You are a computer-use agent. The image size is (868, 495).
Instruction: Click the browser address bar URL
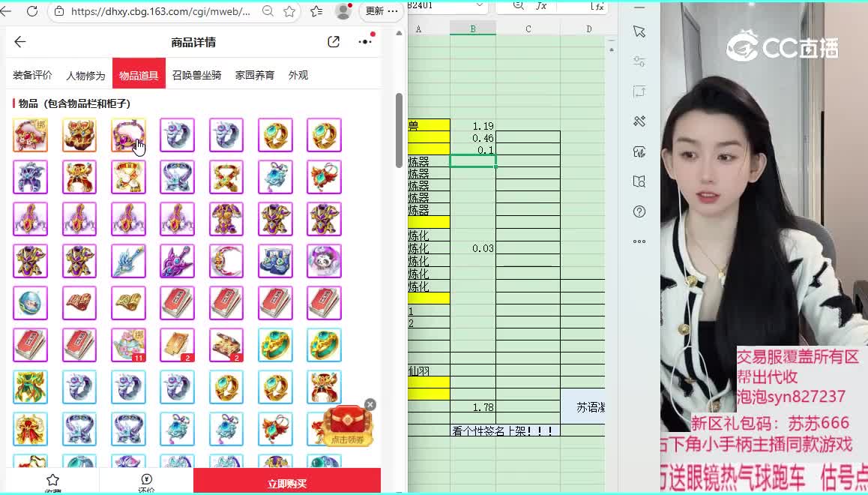tap(160, 11)
